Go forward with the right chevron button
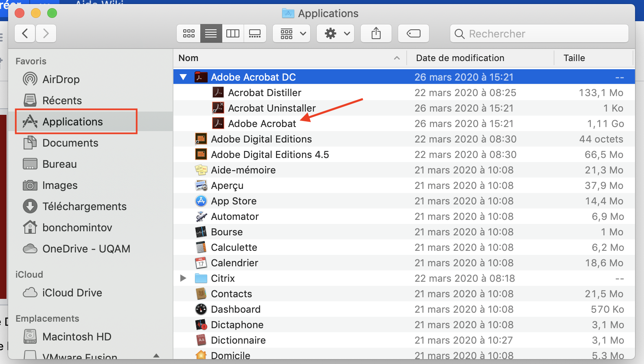This screenshot has width=644, height=364. click(x=46, y=33)
